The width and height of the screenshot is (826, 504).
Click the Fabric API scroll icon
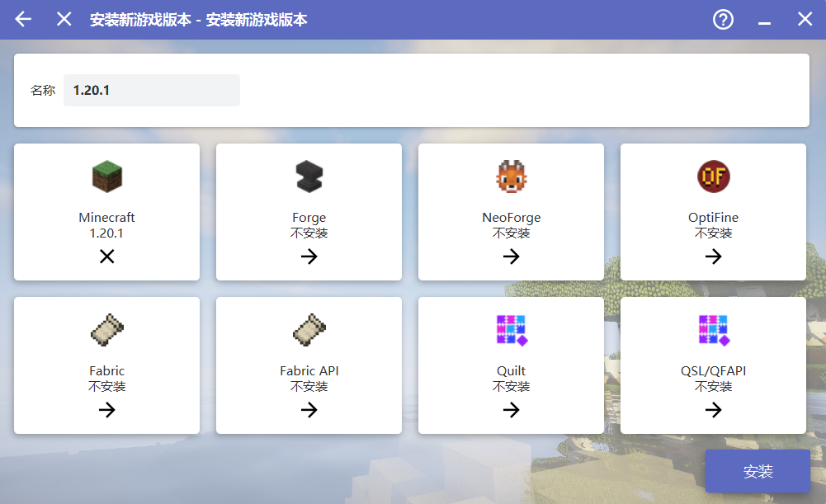(x=309, y=330)
